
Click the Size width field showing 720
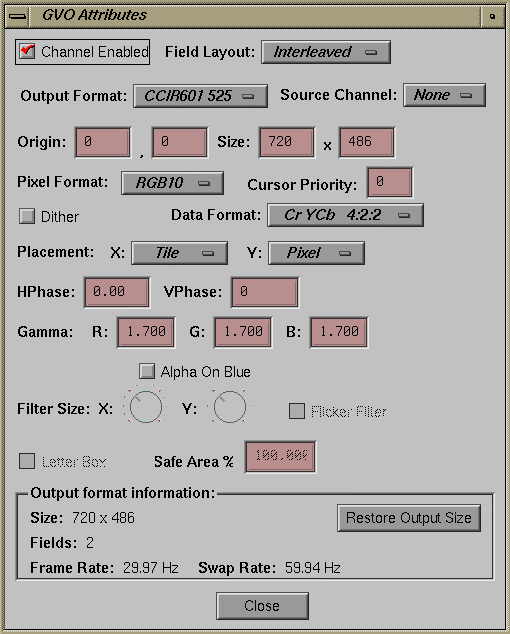click(287, 142)
